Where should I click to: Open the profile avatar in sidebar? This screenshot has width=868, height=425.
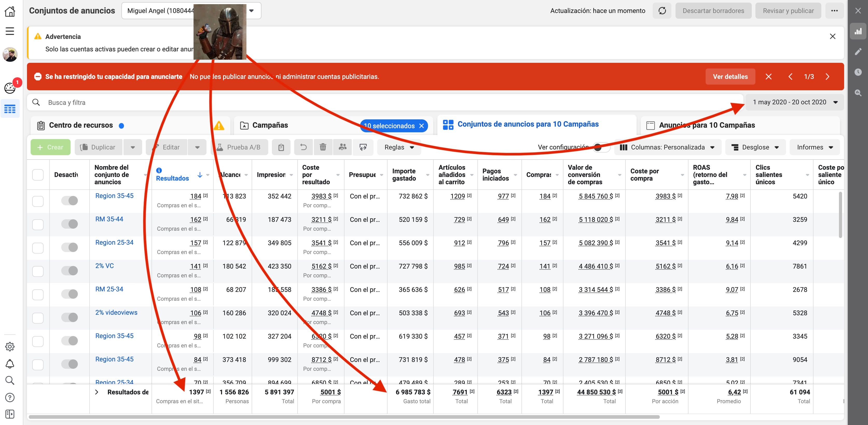point(10,54)
